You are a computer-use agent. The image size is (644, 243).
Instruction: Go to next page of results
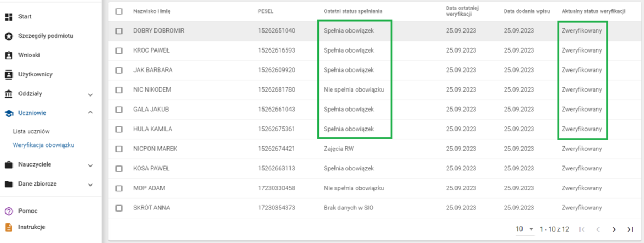pyautogui.click(x=614, y=229)
